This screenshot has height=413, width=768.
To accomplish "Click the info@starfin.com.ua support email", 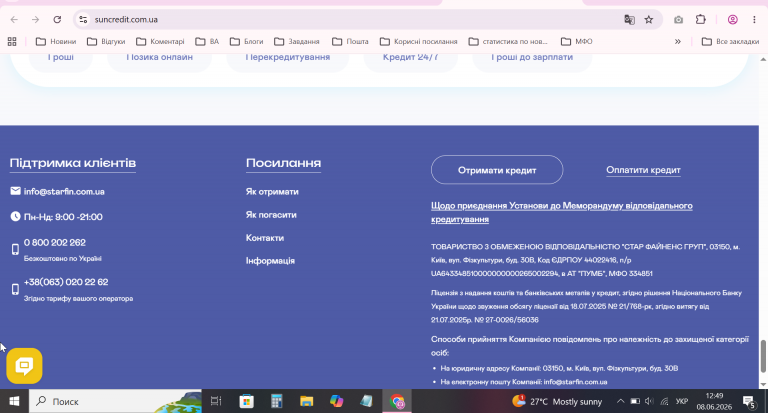I will [64, 192].
